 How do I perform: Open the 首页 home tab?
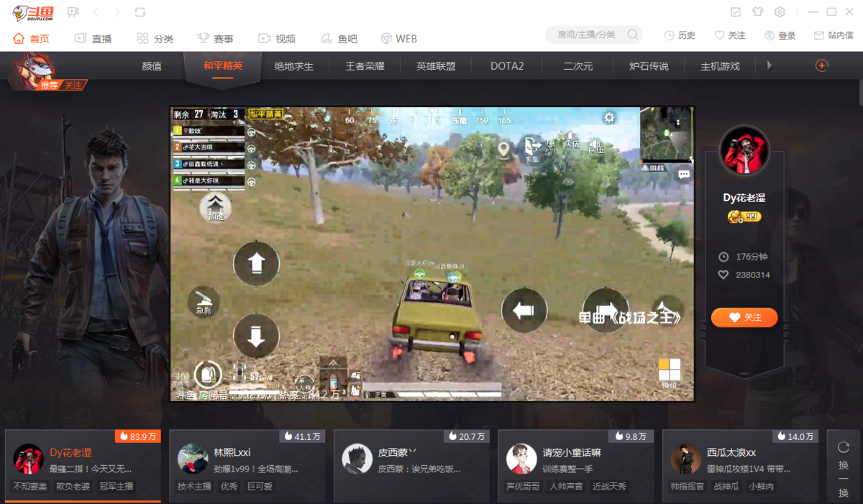[x=32, y=38]
